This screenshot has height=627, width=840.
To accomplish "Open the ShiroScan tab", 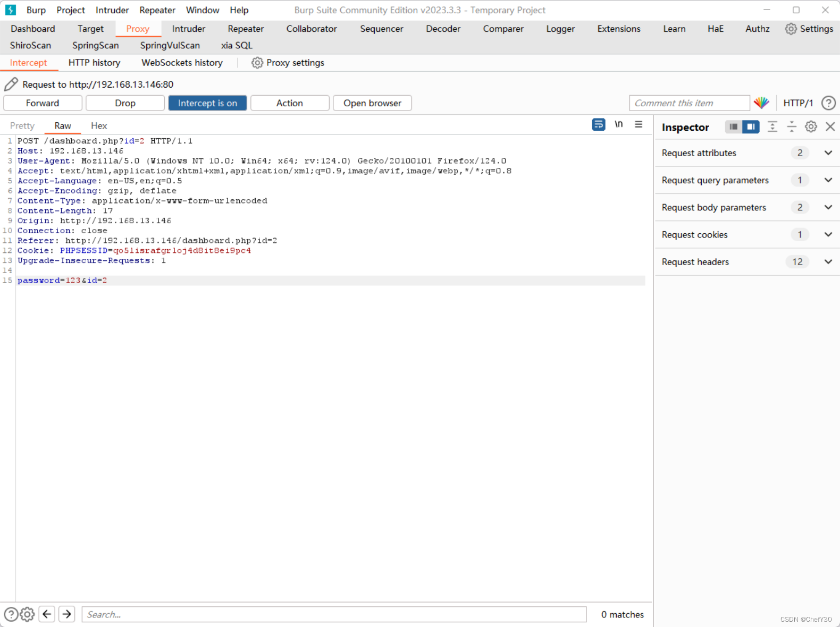I will tap(30, 45).
